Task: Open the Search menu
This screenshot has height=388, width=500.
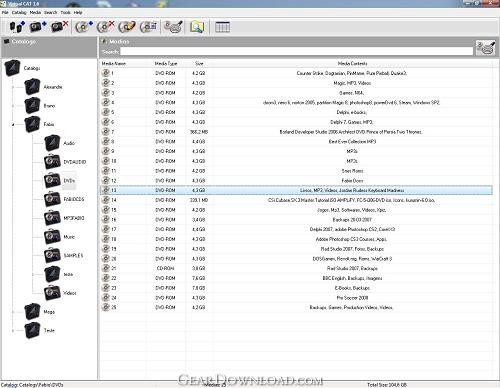Action: tap(51, 12)
